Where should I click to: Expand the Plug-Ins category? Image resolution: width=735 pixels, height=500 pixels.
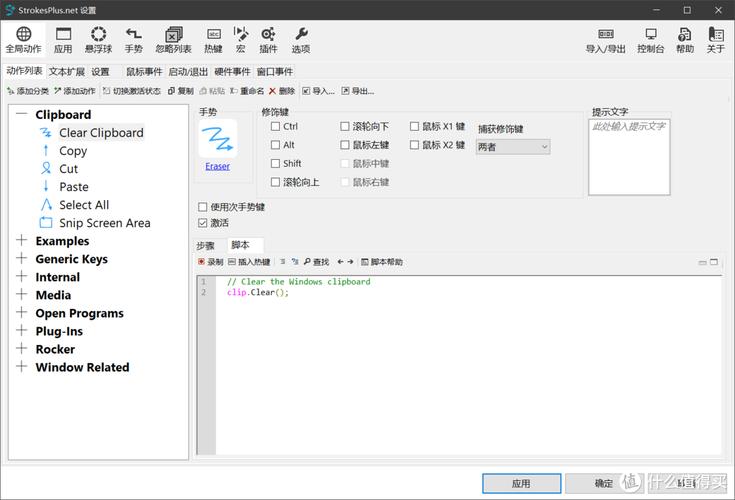click(x=21, y=330)
